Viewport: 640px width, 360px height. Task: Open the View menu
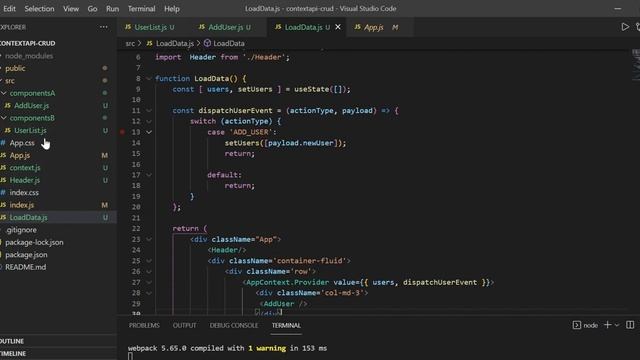71,9
